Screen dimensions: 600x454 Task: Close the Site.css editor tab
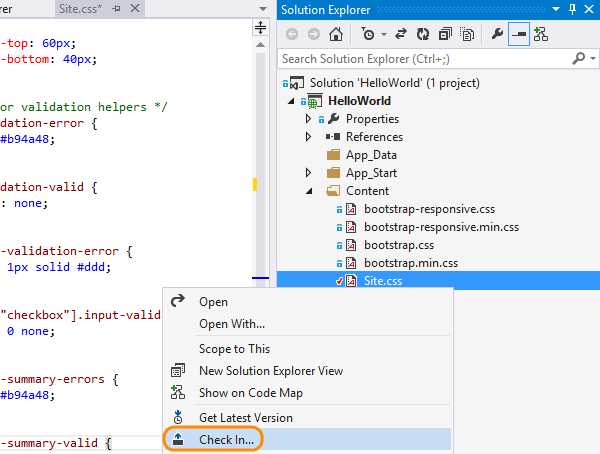[135, 8]
